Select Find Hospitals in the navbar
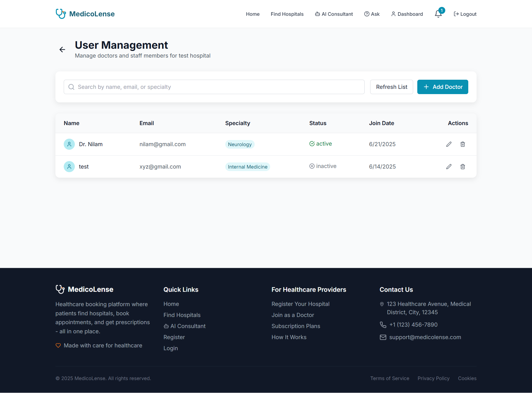This screenshot has height=393, width=532. (287, 14)
